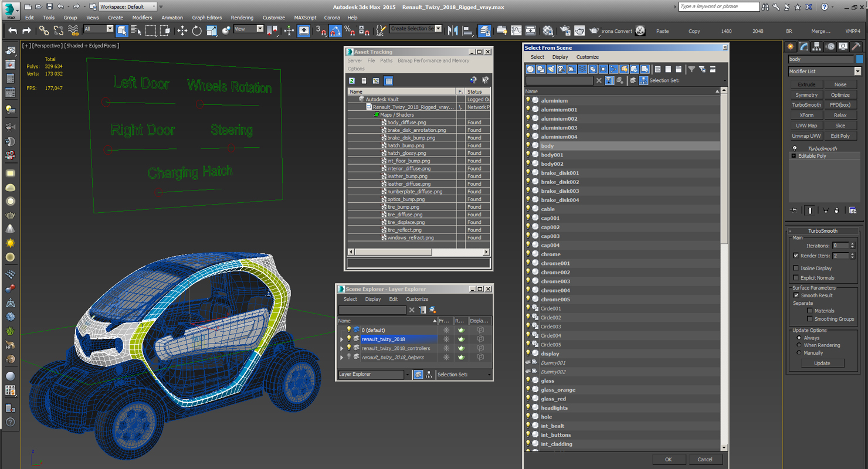Toggle the Percent Snap tool
This screenshot has height=469, width=868.
[350, 30]
